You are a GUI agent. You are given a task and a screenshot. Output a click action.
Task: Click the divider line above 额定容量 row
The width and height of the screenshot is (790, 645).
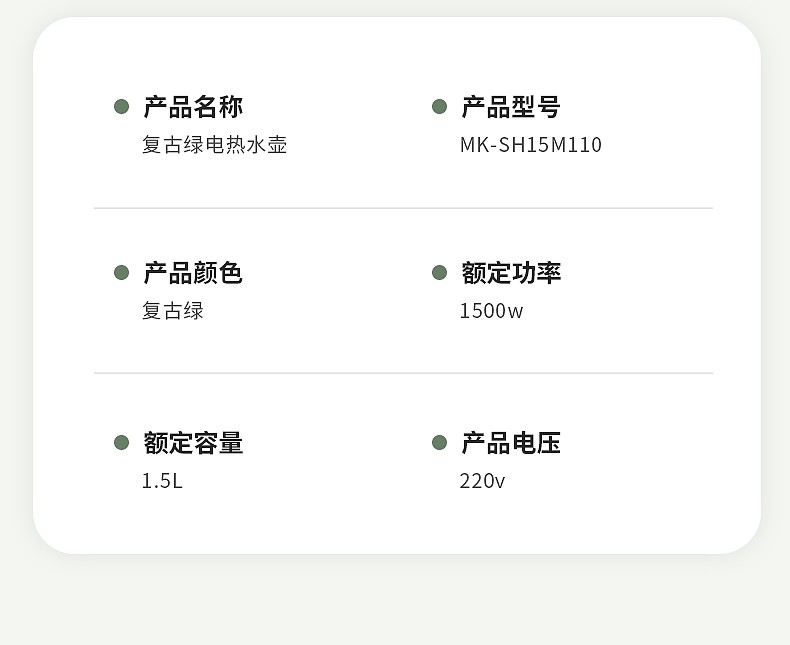pos(404,373)
